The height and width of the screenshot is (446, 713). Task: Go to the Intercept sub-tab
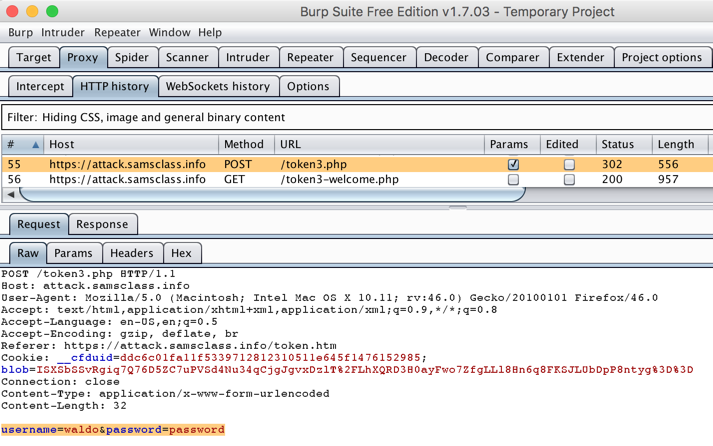click(40, 86)
